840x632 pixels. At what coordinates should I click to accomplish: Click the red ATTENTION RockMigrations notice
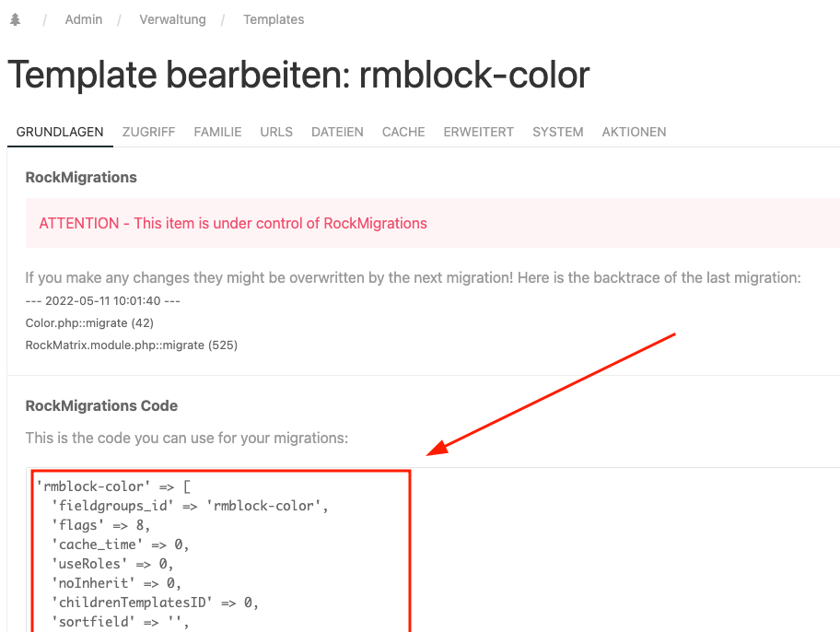pyautogui.click(x=233, y=223)
